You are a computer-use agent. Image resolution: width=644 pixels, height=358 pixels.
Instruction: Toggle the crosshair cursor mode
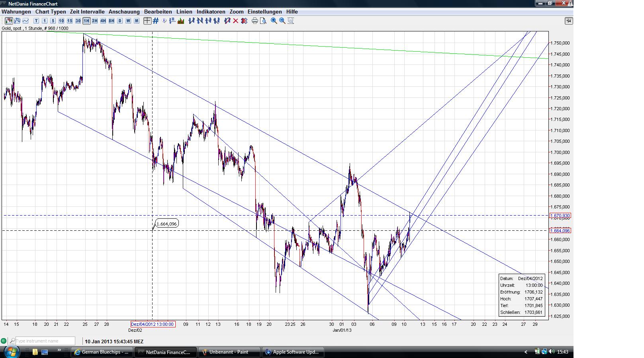(147, 21)
